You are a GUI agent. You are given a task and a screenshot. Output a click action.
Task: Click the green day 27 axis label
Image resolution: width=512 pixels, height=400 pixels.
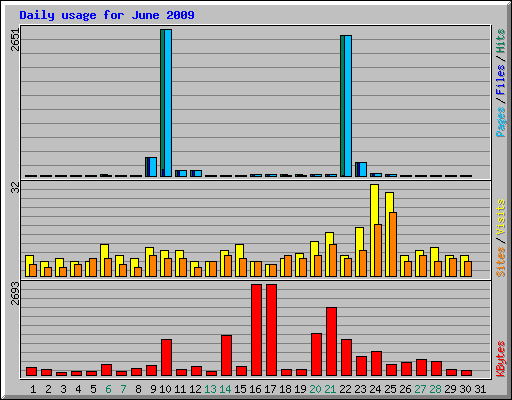point(420,389)
